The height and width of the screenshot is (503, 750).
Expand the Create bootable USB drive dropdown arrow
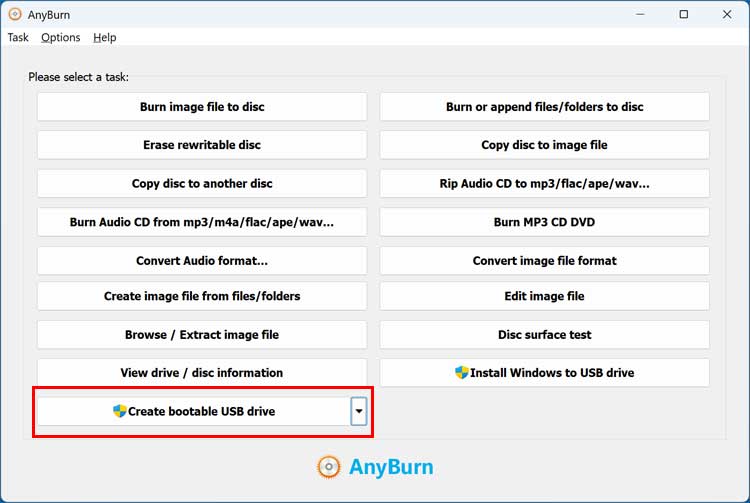pyautogui.click(x=359, y=411)
